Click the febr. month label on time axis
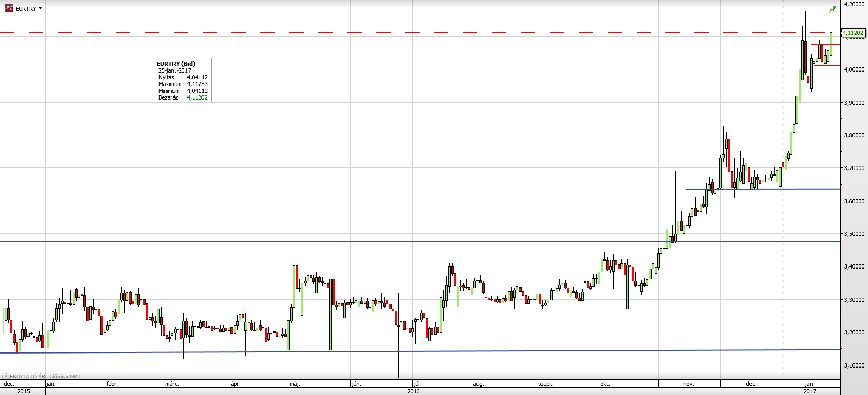The width and height of the screenshot is (868, 395). (112, 384)
